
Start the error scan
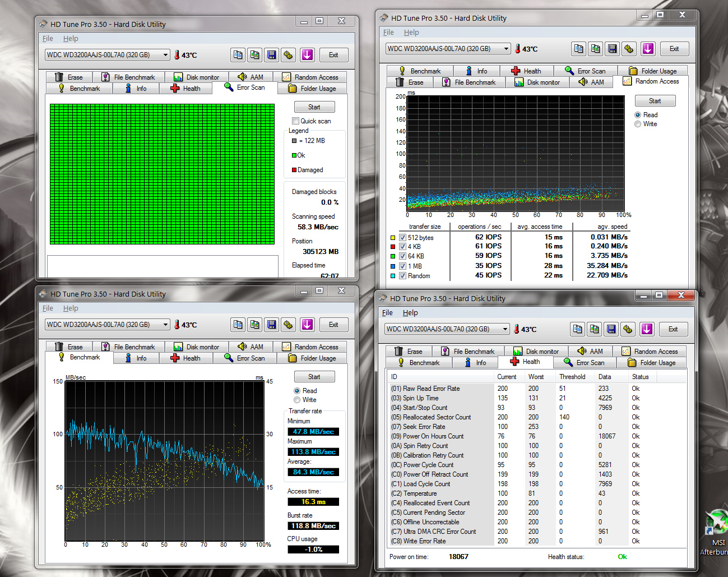314,107
